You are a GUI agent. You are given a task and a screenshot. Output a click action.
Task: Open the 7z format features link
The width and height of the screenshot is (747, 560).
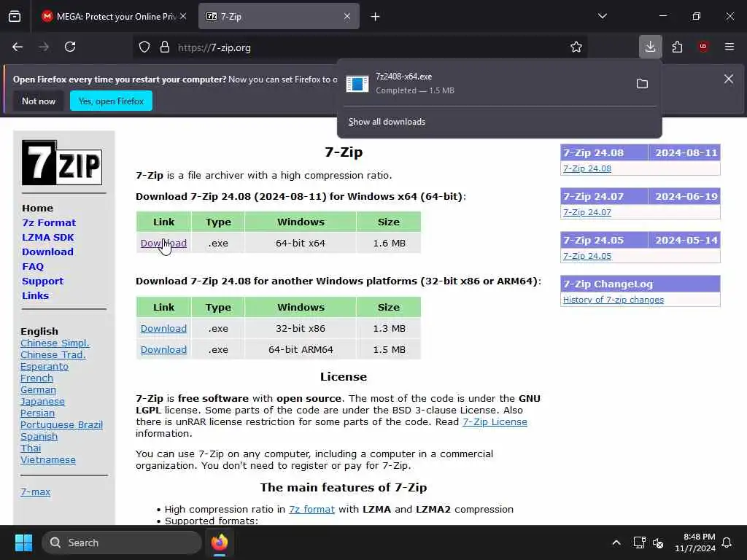point(311,510)
